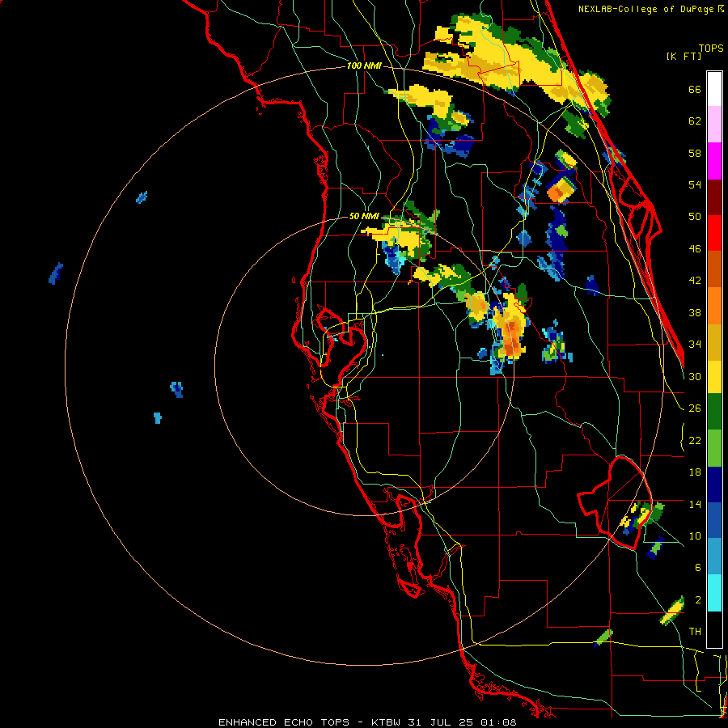Click the legend value 6
This screenshot has height=728, width=728.
(698, 568)
